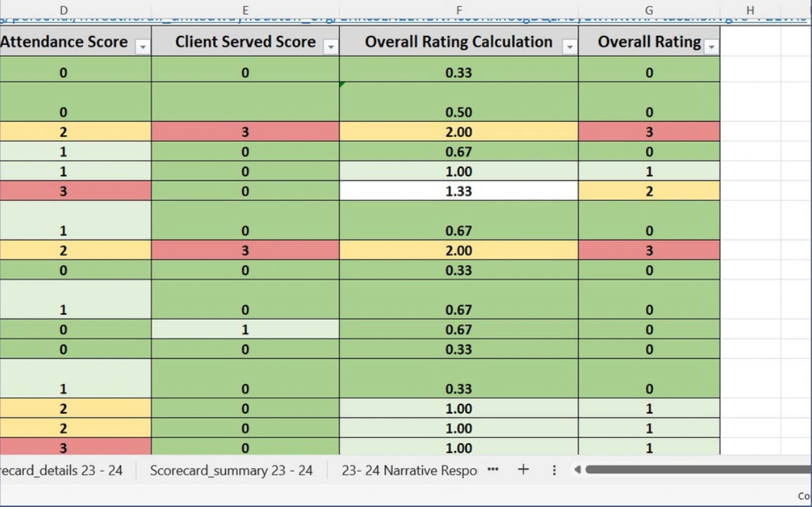Select Client Served Score 0 in the 1.33 row
Image resolution: width=812 pixels, height=507 pixels.
(246, 191)
